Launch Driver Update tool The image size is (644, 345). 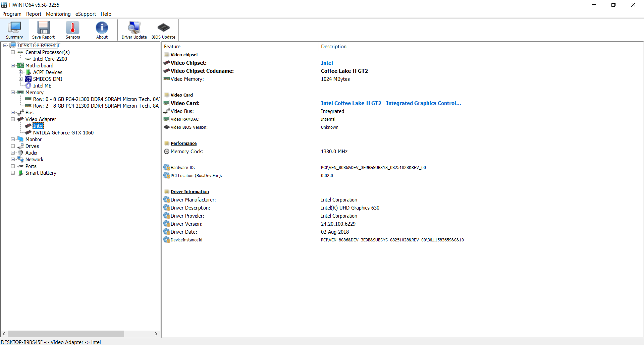pos(134,30)
